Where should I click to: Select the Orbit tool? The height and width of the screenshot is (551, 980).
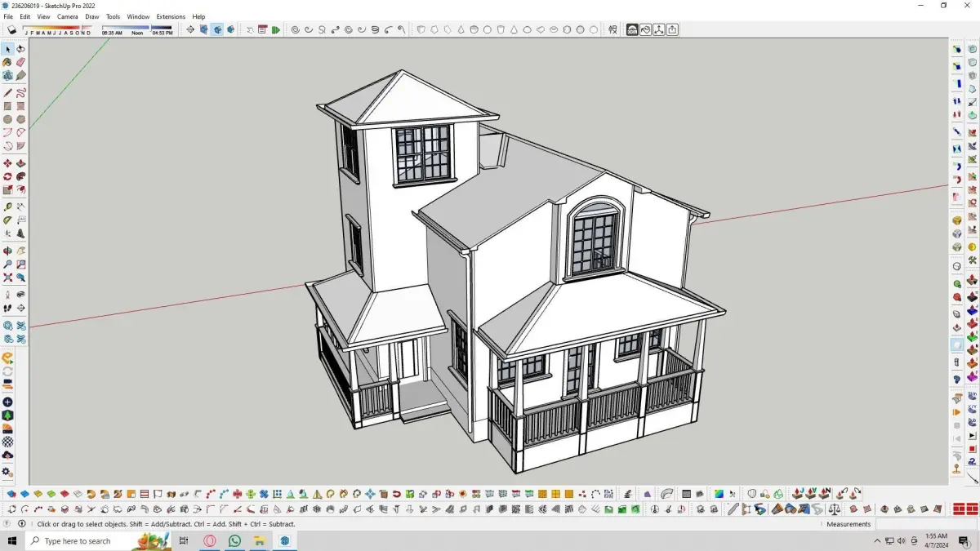[7, 251]
